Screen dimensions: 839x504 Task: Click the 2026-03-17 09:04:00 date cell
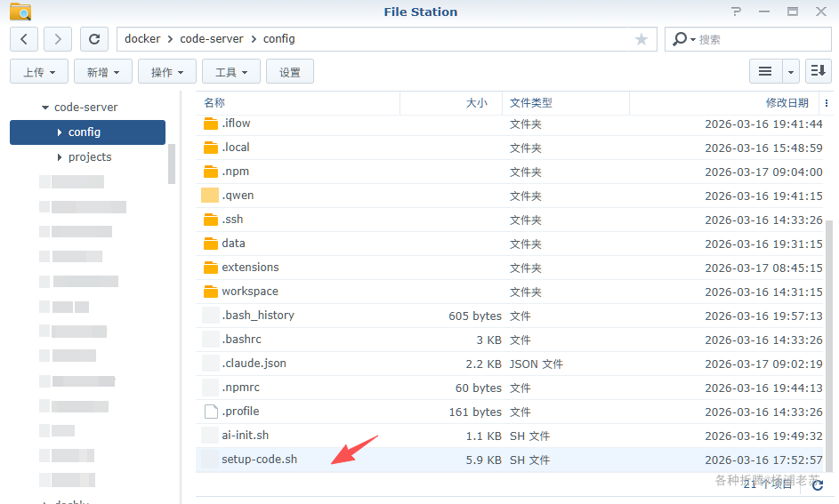pos(763,172)
